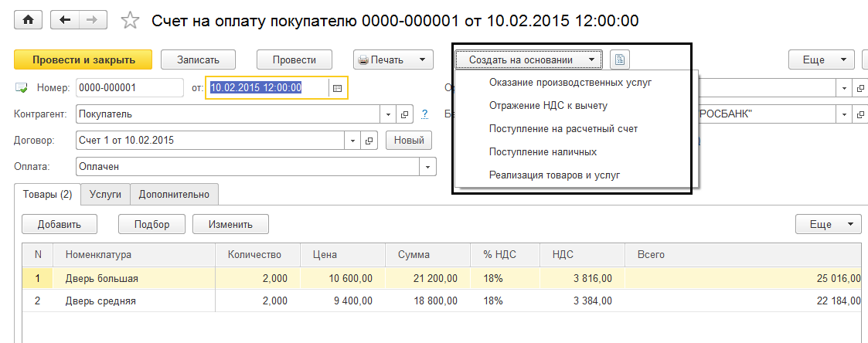Screen dimensions: 868x343
Task: Click into the Номер input field
Action: coord(128,88)
